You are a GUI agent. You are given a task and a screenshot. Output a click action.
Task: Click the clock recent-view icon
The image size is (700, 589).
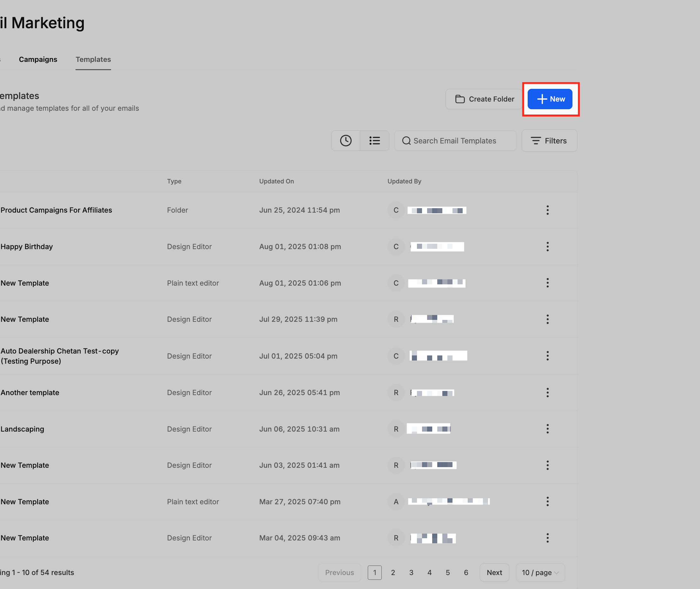point(346,141)
